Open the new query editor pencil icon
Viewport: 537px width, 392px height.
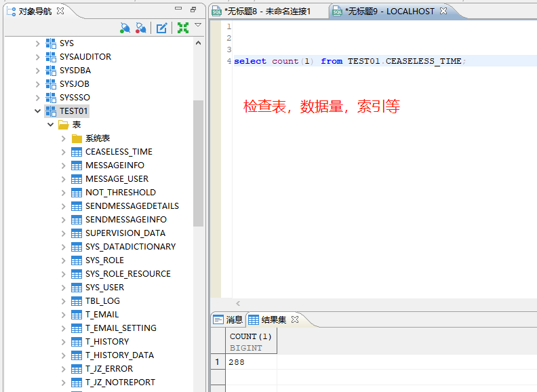(161, 28)
